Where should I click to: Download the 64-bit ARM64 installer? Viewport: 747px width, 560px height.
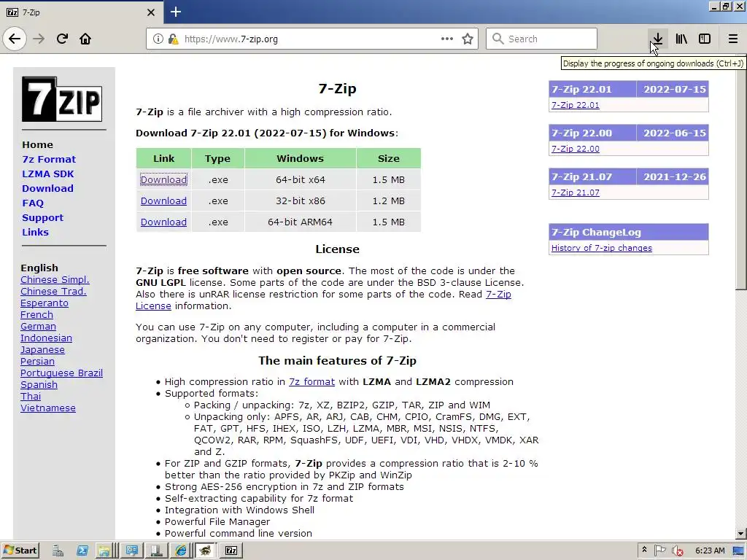(163, 222)
